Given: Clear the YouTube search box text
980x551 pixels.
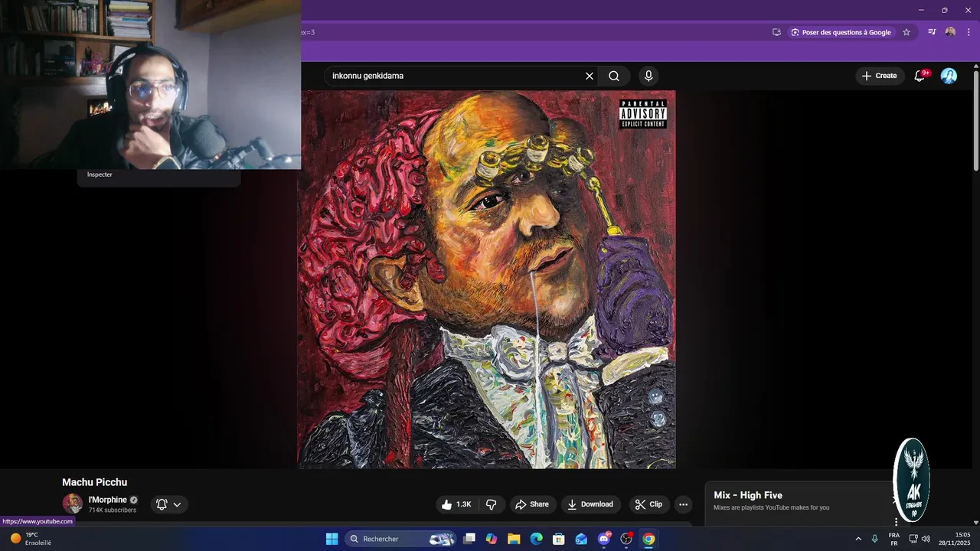Looking at the screenshot, I should [x=590, y=76].
